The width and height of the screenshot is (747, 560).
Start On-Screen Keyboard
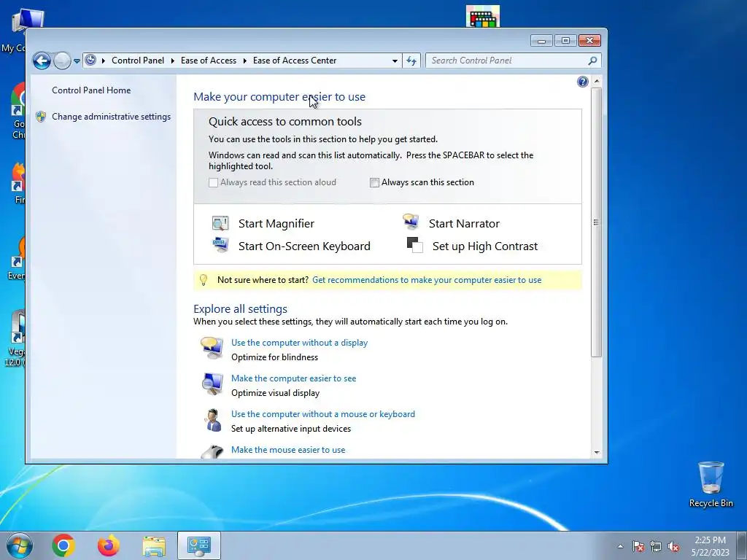coord(304,246)
